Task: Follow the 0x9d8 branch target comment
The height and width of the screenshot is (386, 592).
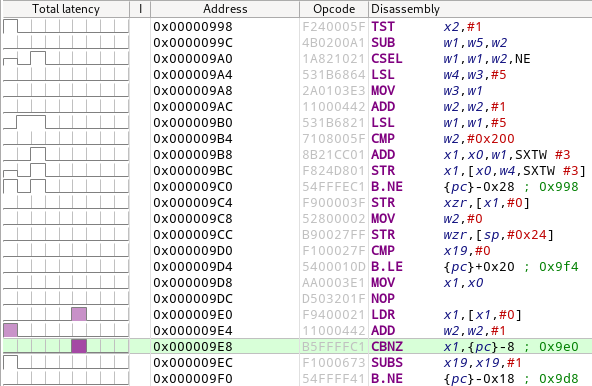Action: point(559,378)
